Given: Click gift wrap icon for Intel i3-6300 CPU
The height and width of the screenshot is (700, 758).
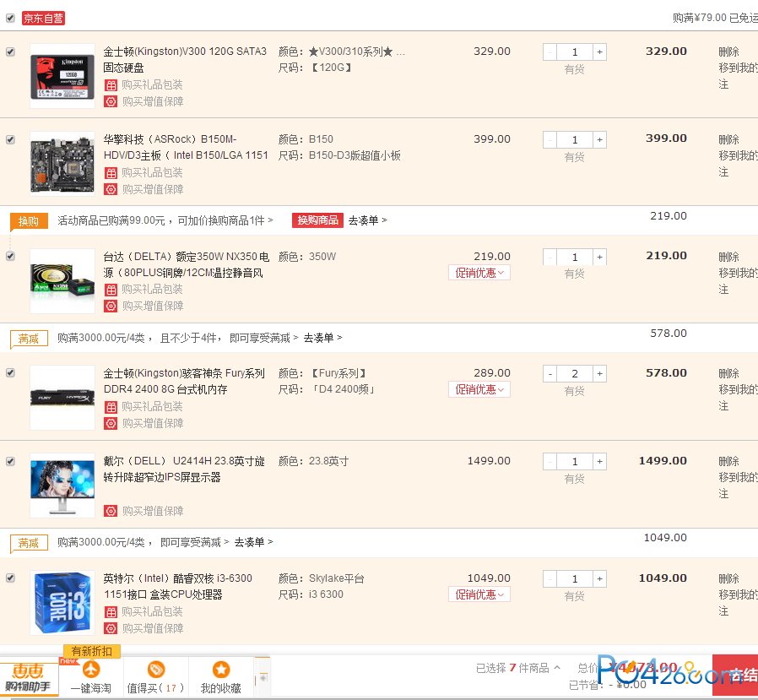Looking at the screenshot, I should pyautogui.click(x=111, y=612).
